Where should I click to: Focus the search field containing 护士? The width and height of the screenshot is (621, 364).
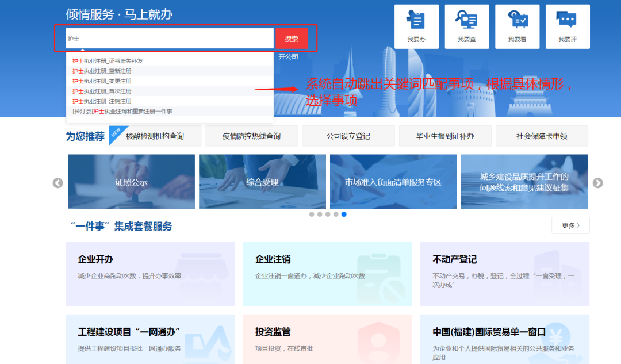coord(170,39)
